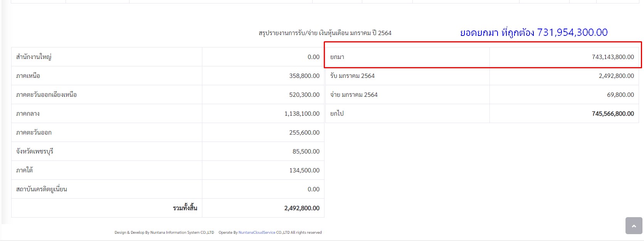Select the สรุปรายงานการรับ/จ่าย report heading

[325, 33]
